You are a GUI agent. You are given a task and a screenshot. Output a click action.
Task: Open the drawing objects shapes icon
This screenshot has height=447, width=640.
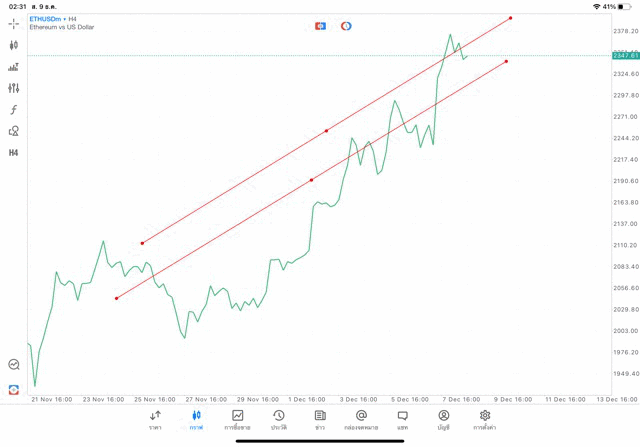(14, 131)
